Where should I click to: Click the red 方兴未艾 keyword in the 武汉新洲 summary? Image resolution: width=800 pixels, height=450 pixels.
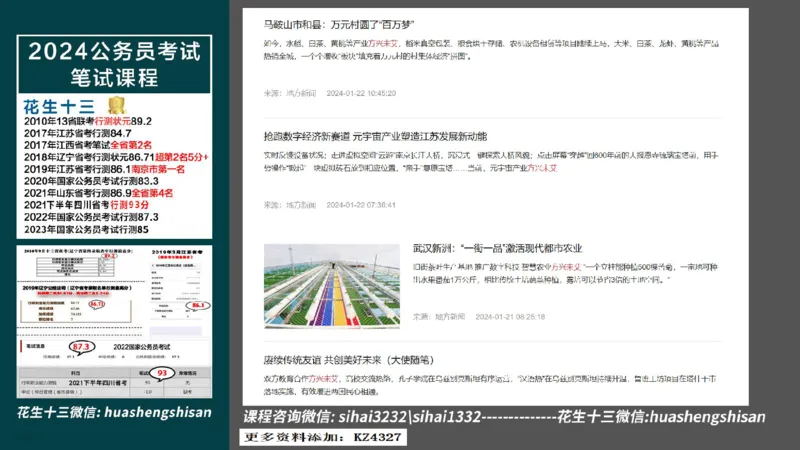[566, 267]
